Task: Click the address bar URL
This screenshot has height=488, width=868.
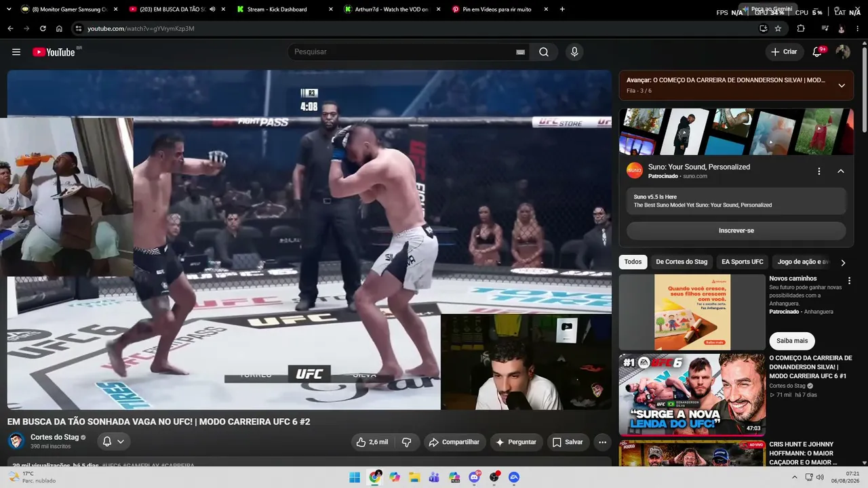Action: [141, 28]
